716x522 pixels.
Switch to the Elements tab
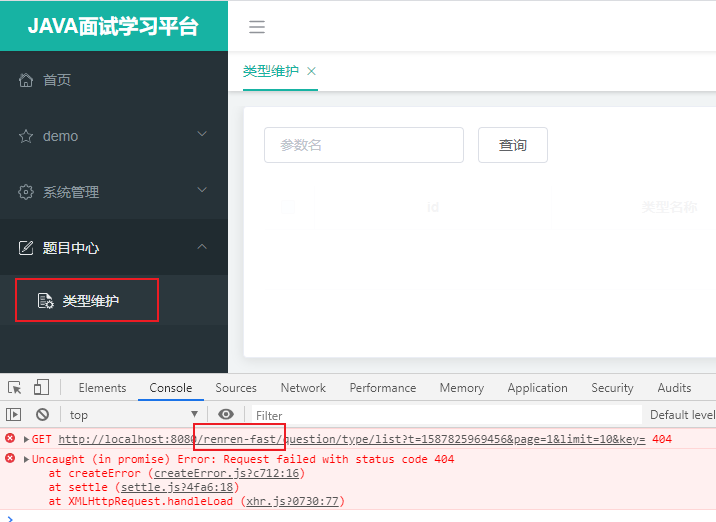pos(102,388)
